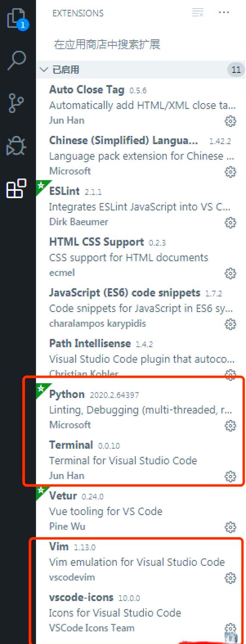
Task: Select the ESLint extension title
Action: pos(65,191)
